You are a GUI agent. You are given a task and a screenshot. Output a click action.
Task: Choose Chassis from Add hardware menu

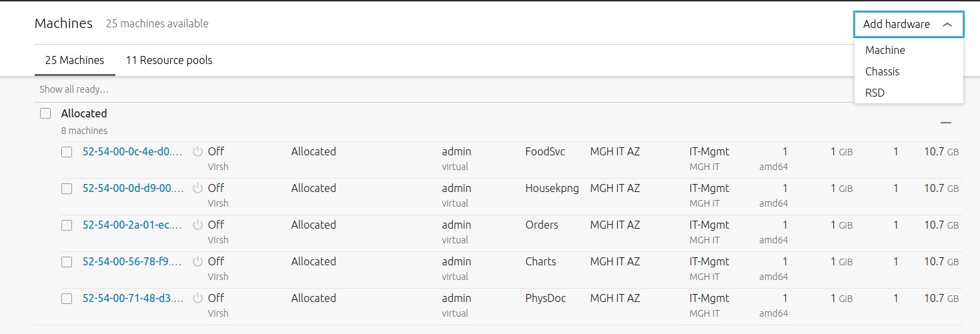(882, 71)
